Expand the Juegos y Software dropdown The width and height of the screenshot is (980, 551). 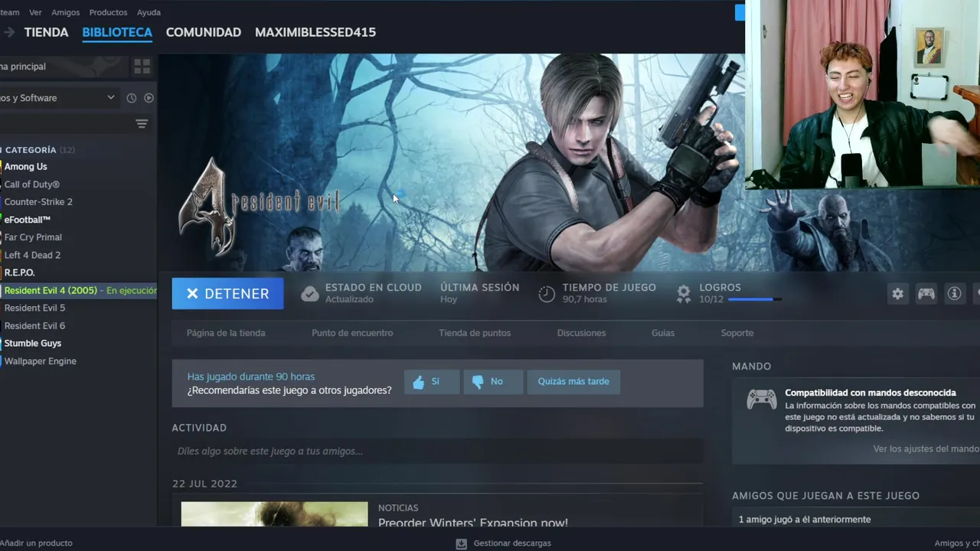pyautogui.click(x=60, y=98)
